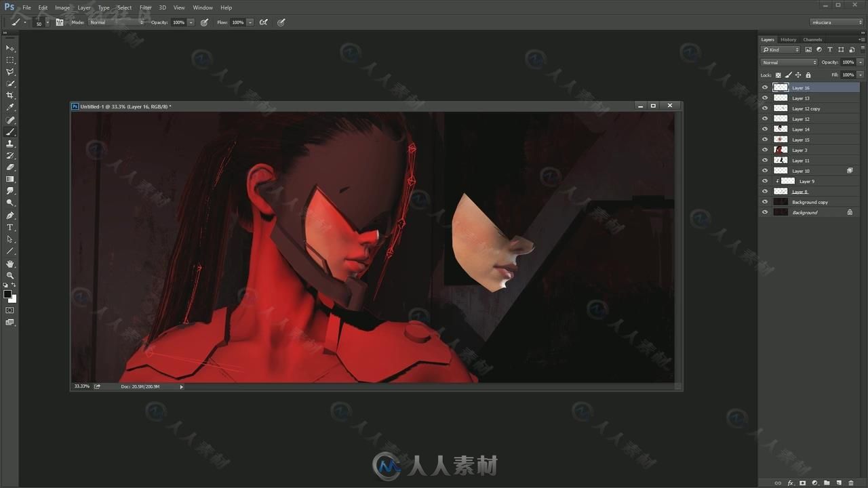
Task: Open the brush Mode dropdown
Action: pos(117,22)
